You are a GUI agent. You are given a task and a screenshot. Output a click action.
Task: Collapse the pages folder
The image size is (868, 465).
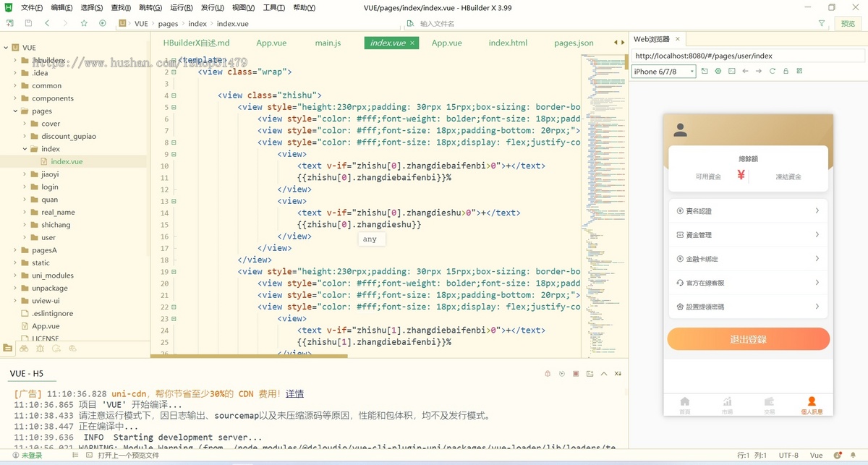15,111
